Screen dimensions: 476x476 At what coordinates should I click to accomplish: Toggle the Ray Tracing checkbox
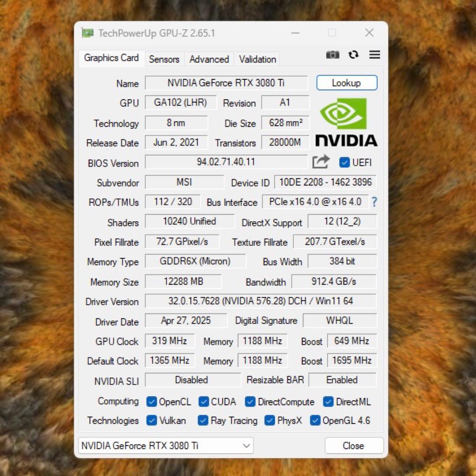click(x=203, y=420)
